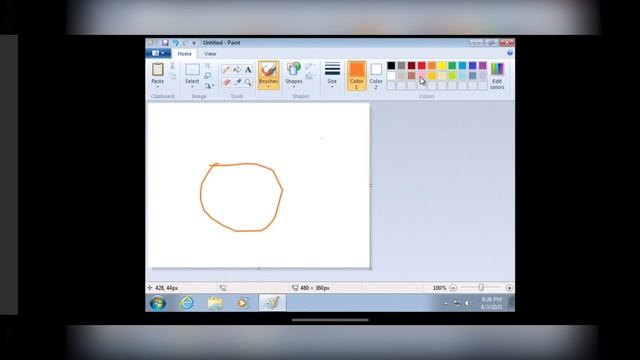Click the Select rectangle icon
The width and height of the screenshot is (640, 360).
tap(192, 69)
